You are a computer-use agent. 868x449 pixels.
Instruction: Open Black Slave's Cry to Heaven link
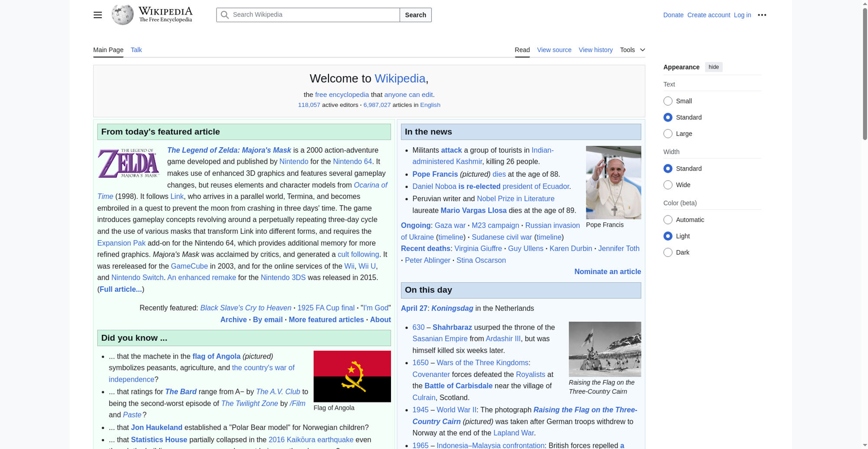click(246, 308)
